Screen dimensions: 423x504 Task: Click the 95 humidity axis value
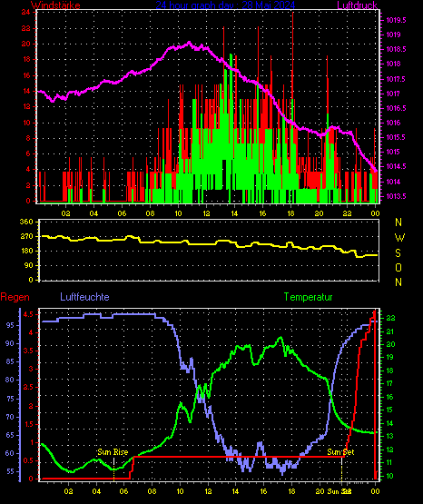pos(10,325)
